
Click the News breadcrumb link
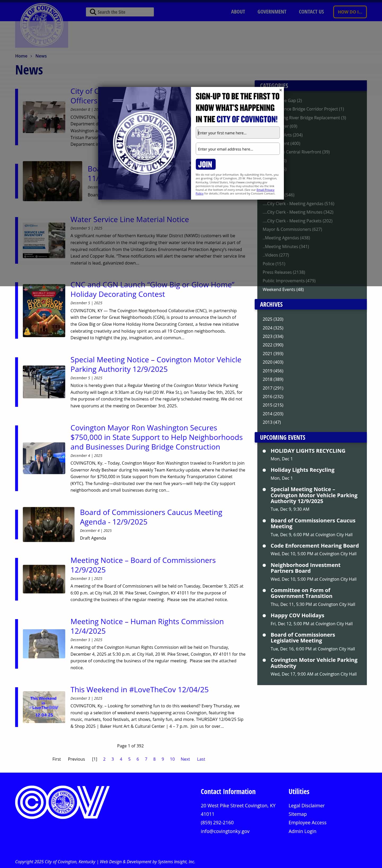tap(41, 56)
